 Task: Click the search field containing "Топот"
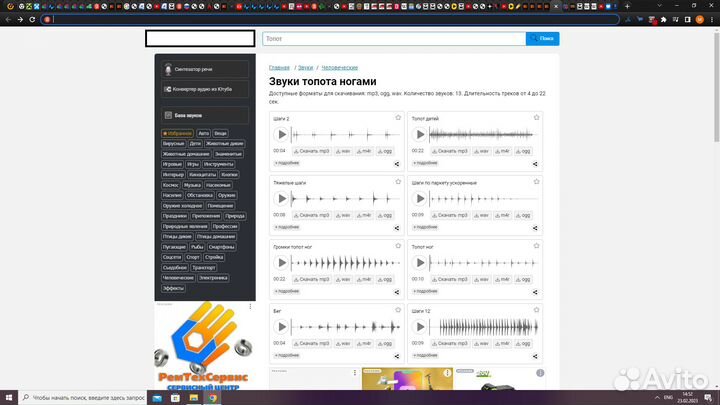393,38
